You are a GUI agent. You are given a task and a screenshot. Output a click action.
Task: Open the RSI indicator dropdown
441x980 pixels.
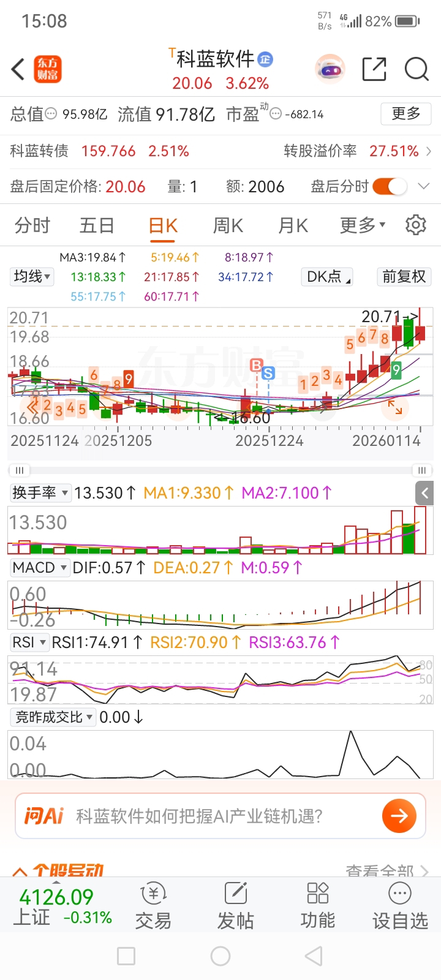tap(29, 643)
